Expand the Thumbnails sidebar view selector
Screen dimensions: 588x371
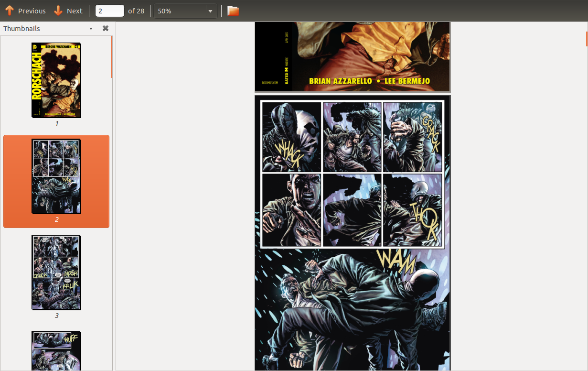point(90,28)
